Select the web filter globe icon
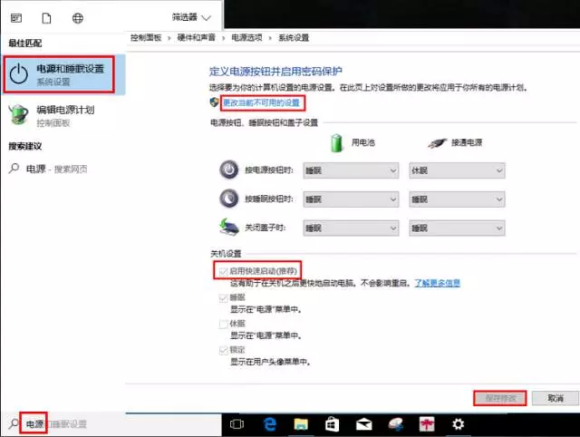 tap(77, 18)
